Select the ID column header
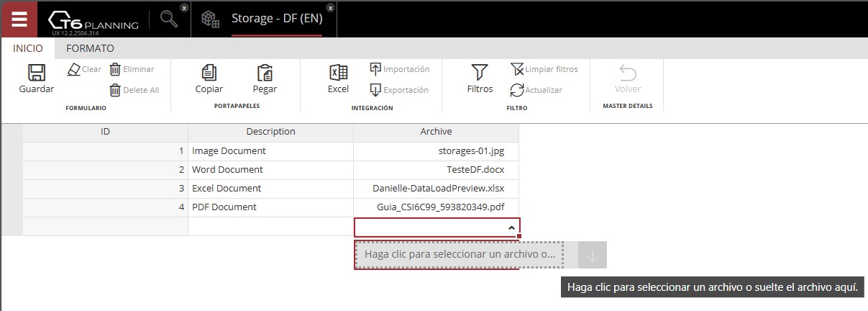The image size is (868, 311). click(x=105, y=132)
